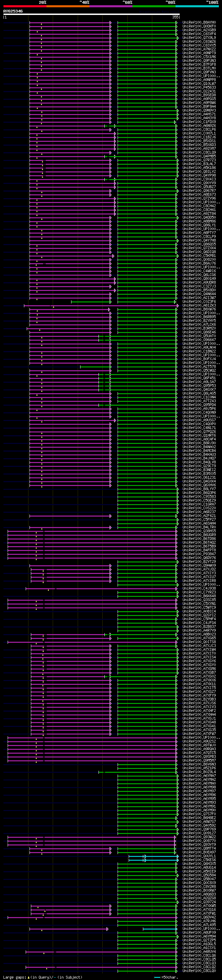The height and width of the screenshot is (980, 222).
Task: Click the UniRef100_A5HIE9 label
Action: point(199,871)
